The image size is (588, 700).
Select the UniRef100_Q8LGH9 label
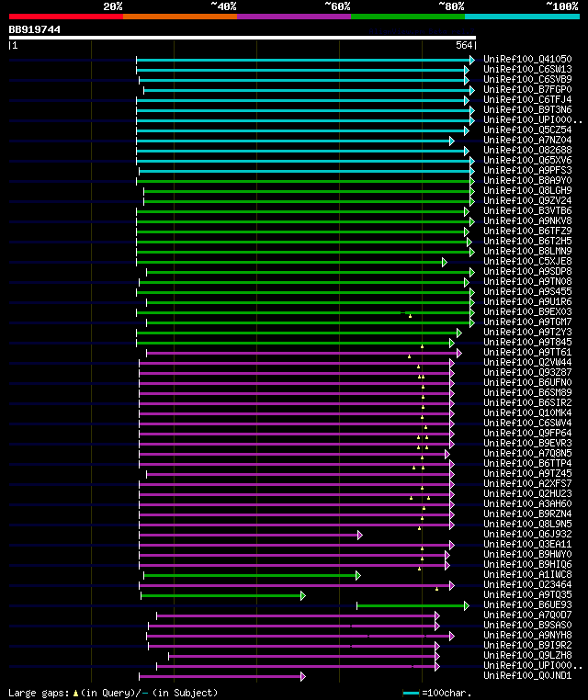pyautogui.click(x=527, y=190)
